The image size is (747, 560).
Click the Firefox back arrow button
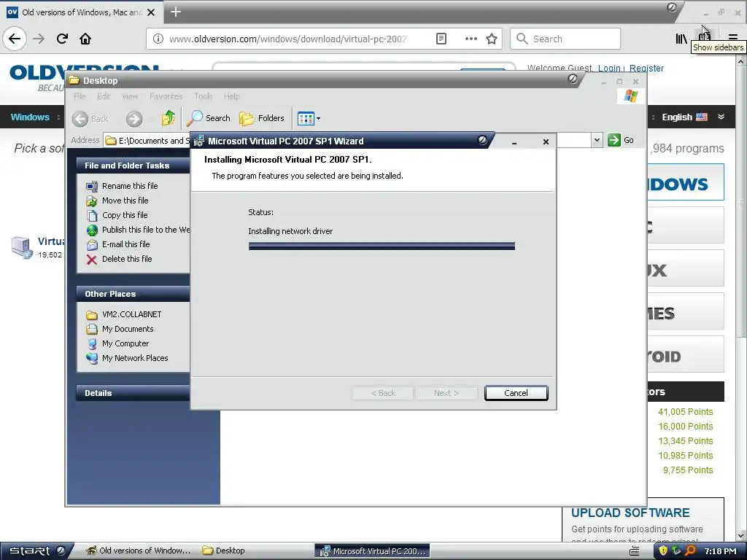(15, 39)
